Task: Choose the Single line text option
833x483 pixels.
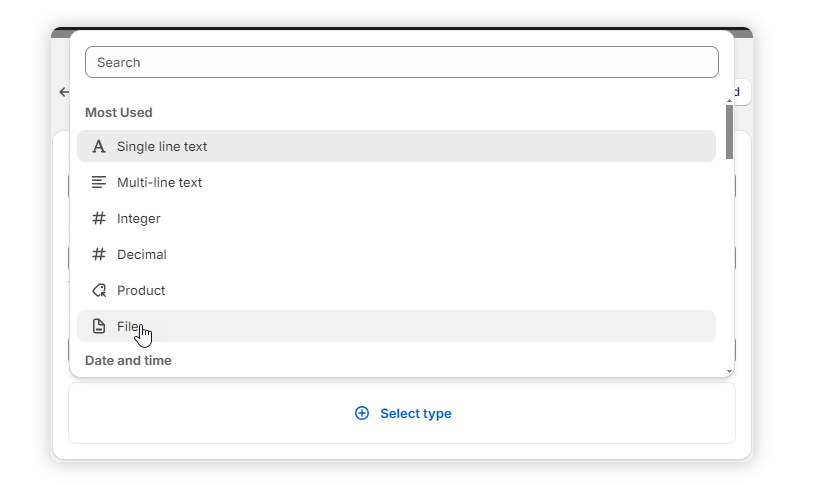Action: (x=162, y=146)
